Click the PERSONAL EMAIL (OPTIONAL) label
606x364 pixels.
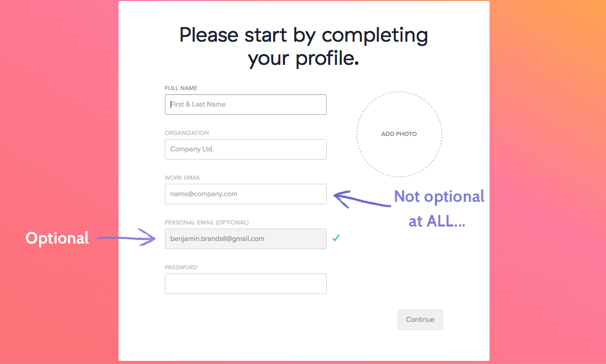click(x=207, y=222)
